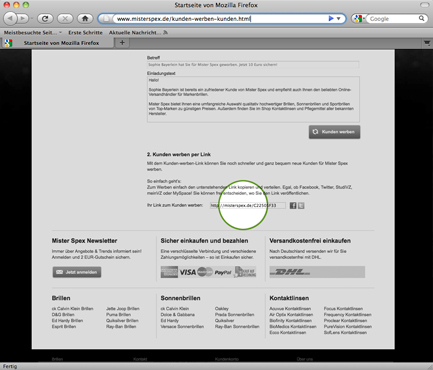433x370 pixels.
Task: Click the Betreff subject input field
Action: pos(253,65)
